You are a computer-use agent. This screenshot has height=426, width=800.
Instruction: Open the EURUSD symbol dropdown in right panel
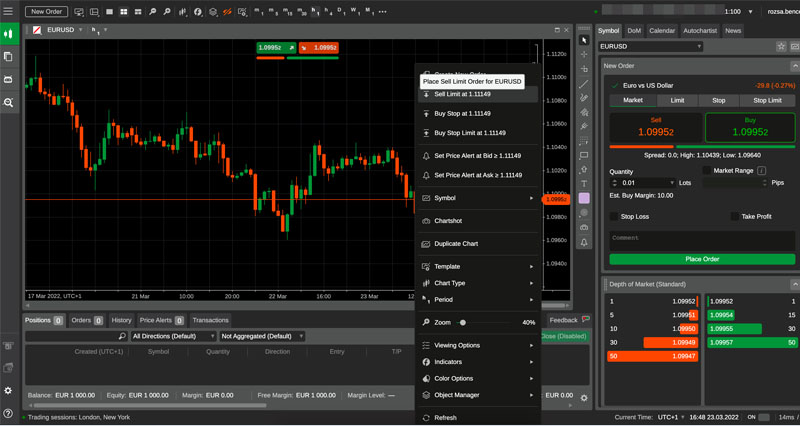[x=651, y=46]
